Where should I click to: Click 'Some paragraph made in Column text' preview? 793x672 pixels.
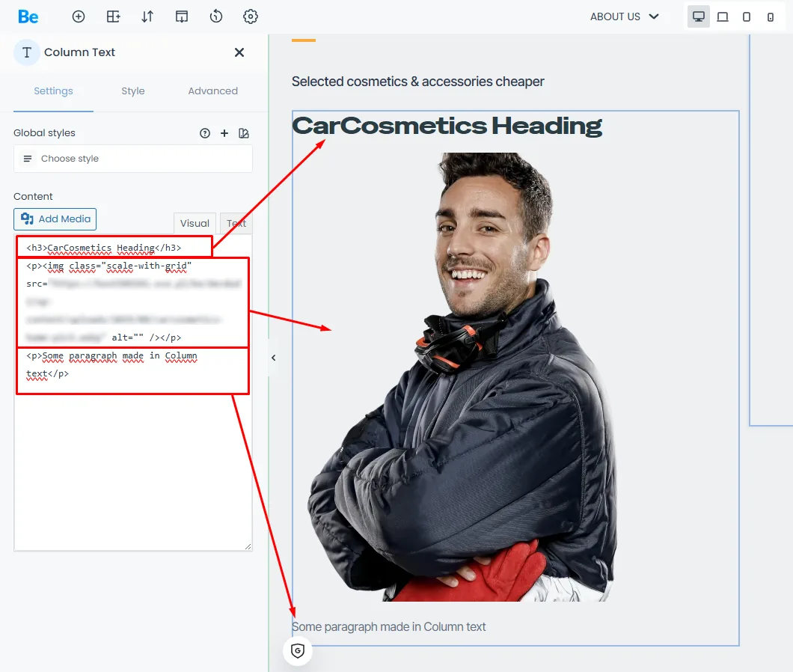pos(388,627)
